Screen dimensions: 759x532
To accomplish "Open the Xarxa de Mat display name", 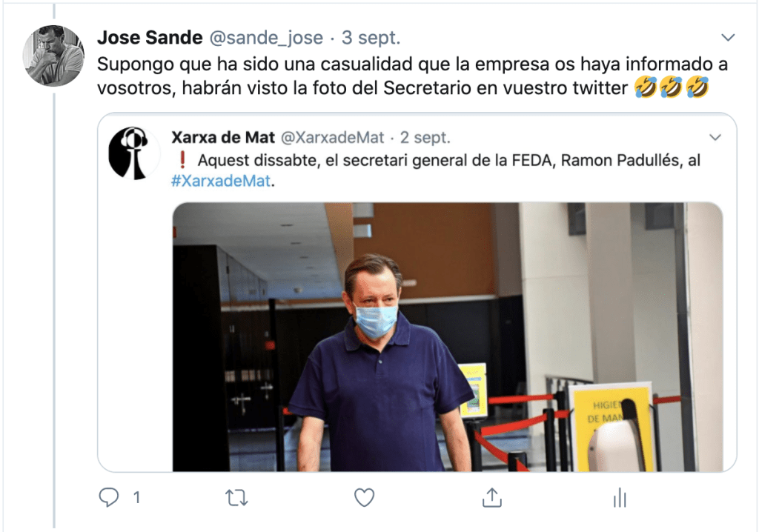I will (223, 138).
